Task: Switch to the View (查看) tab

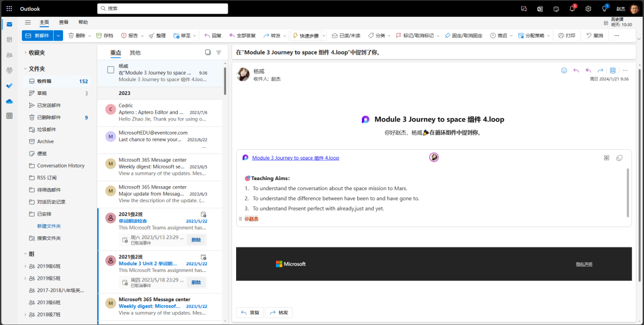Action: coord(63,22)
